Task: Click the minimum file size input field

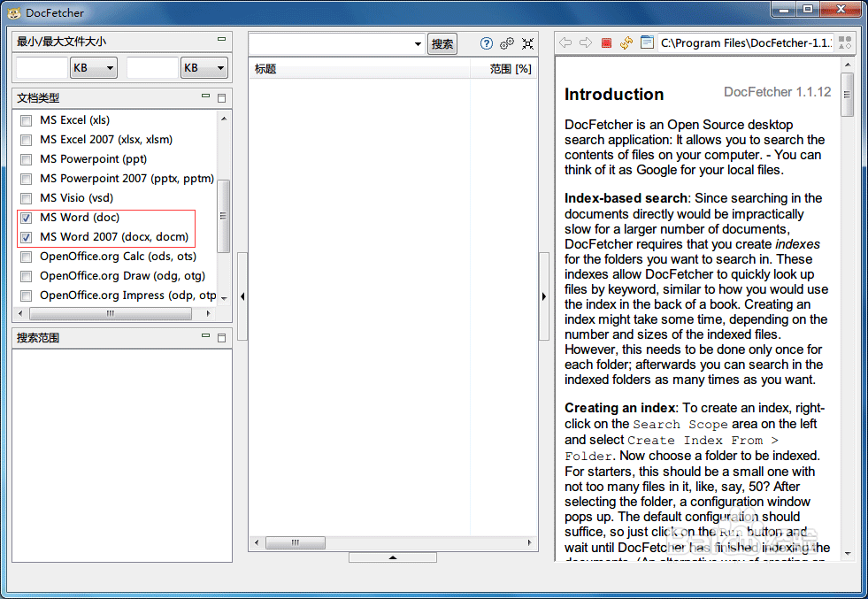Action: point(42,67)
